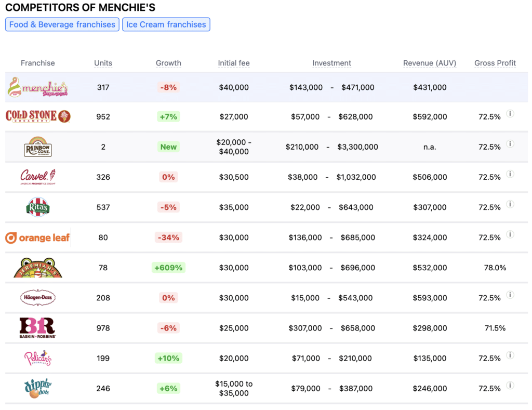Click Carvel's 0% growth badge
This screenshot has width=532, height=410.
click(168, 177)
